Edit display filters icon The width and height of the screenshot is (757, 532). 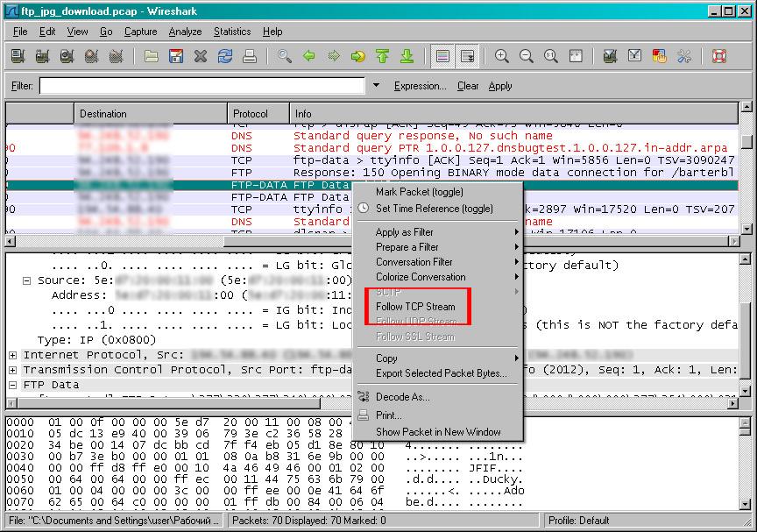[x=635, y=56]
